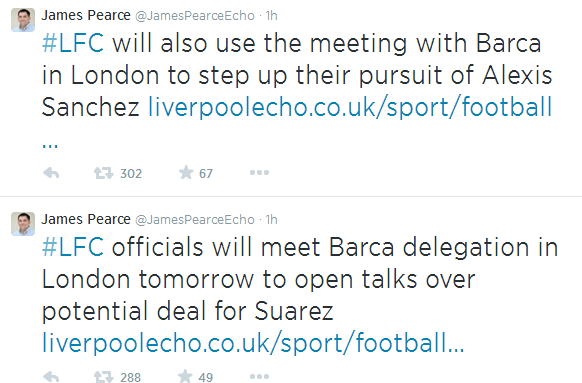Open @JamesPearceEcho handle on second tweet
Screen dimensions: 582x383
tap(195, 220)
